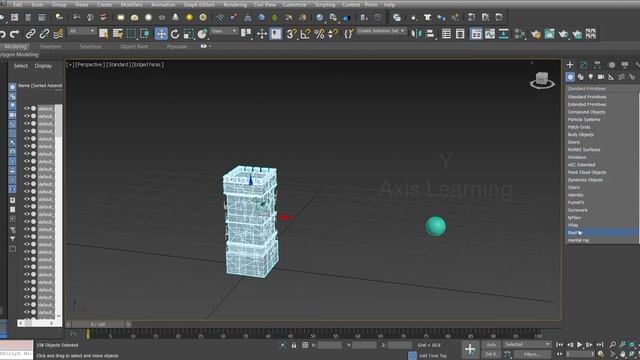Click Add Time Tag
640x360 pixels.
tap(433, 356)
